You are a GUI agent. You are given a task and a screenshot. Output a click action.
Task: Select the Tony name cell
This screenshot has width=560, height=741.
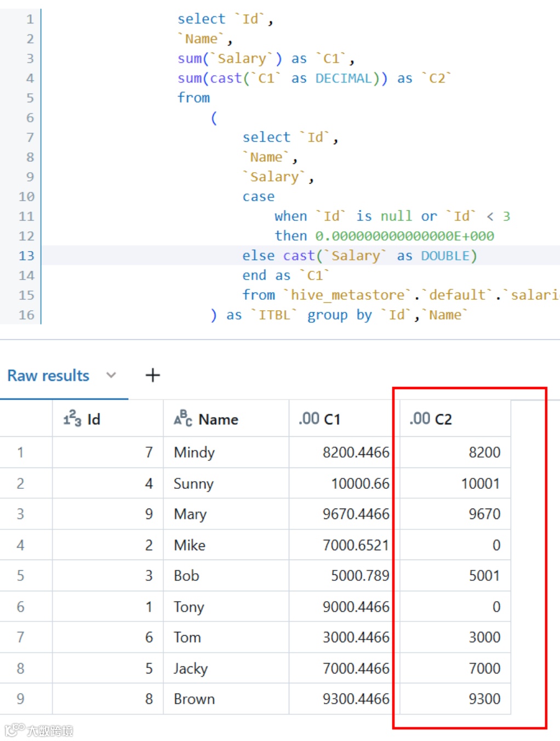[226, 607]
